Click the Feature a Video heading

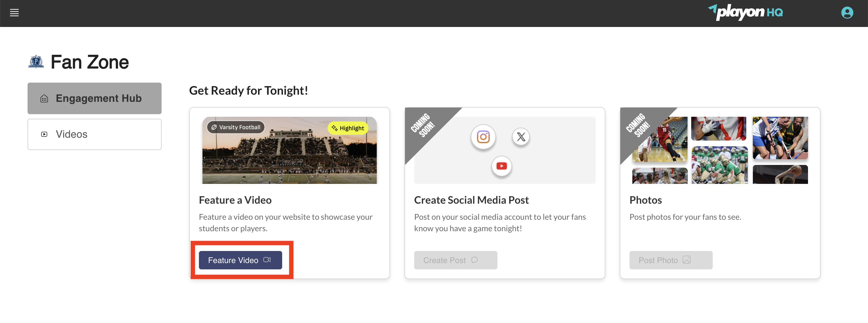[235, 200]
